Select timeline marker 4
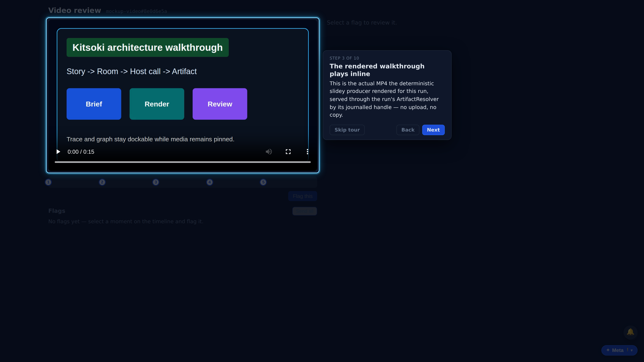Viewport: 644px width, 362px height. click(x=210, y=182)
